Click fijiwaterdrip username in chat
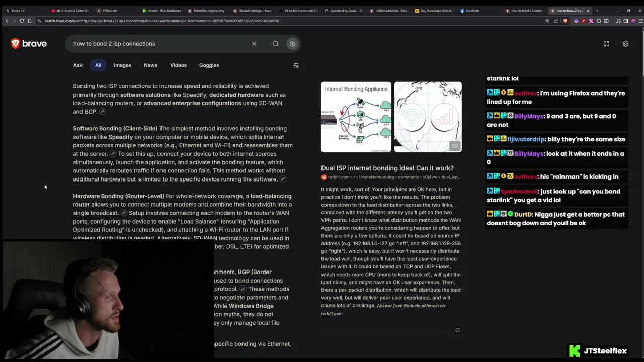 point(526,139)
